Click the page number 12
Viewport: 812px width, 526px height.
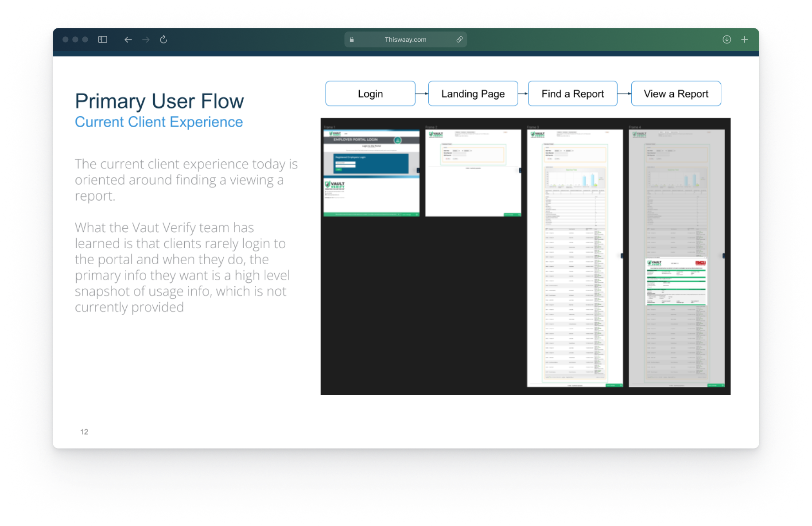coord(84,432)
